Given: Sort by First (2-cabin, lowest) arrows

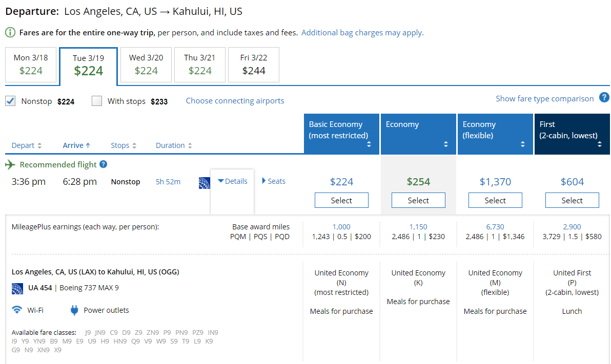Looking at the screenshot, I should coord(599,144).
